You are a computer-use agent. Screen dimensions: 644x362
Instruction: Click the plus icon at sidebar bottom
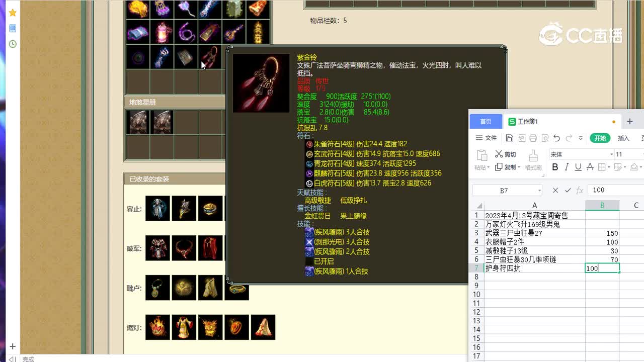tap(13, 346)
